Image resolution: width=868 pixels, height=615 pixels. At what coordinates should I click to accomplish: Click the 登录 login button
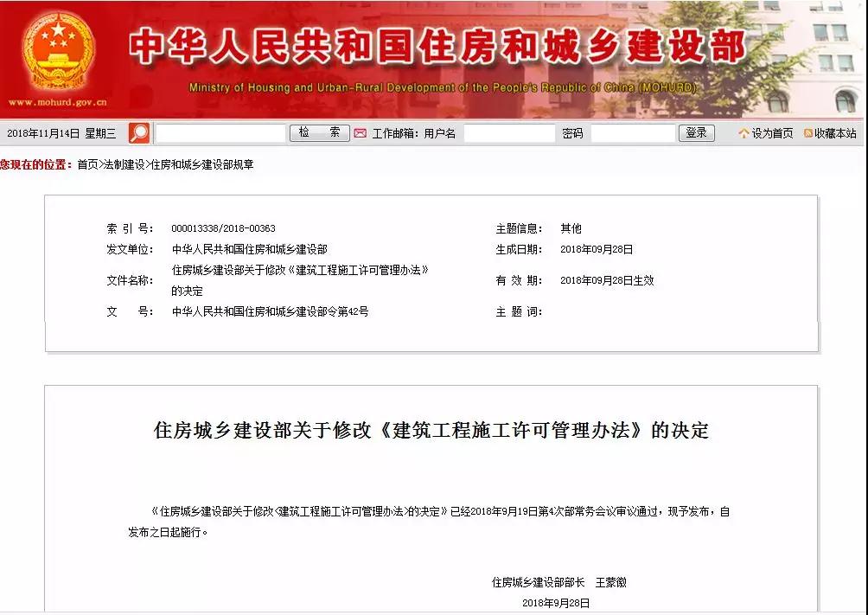coord(697,133)
